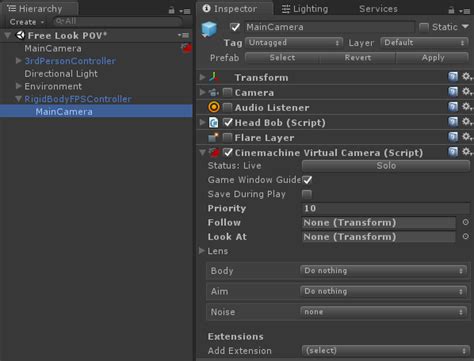The height and width of the screenshot is (361, 474).
Task: Open the Aim dropdown
Action: coord(384,291)
